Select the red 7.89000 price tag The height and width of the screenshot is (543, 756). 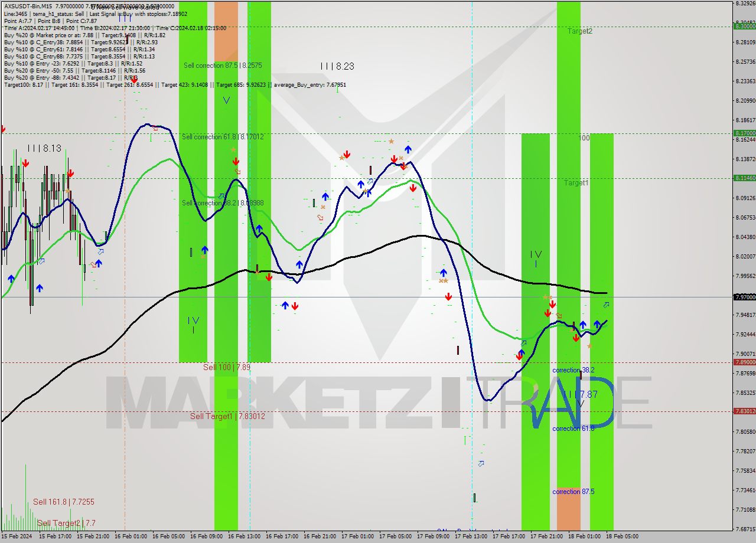tap(744, 362)
